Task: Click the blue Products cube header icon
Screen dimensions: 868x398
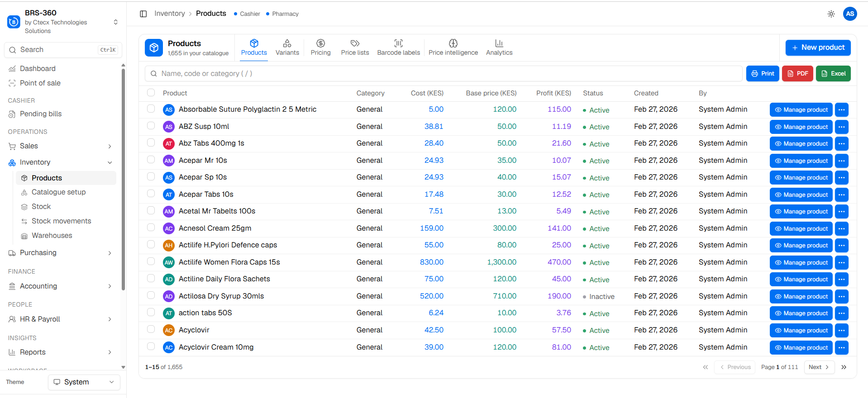Action: coord(154,47)
